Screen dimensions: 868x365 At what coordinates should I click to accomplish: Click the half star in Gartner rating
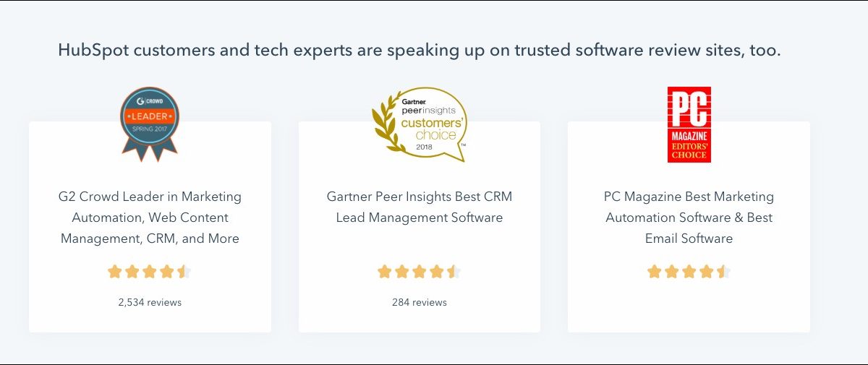(x=454, y=272)
